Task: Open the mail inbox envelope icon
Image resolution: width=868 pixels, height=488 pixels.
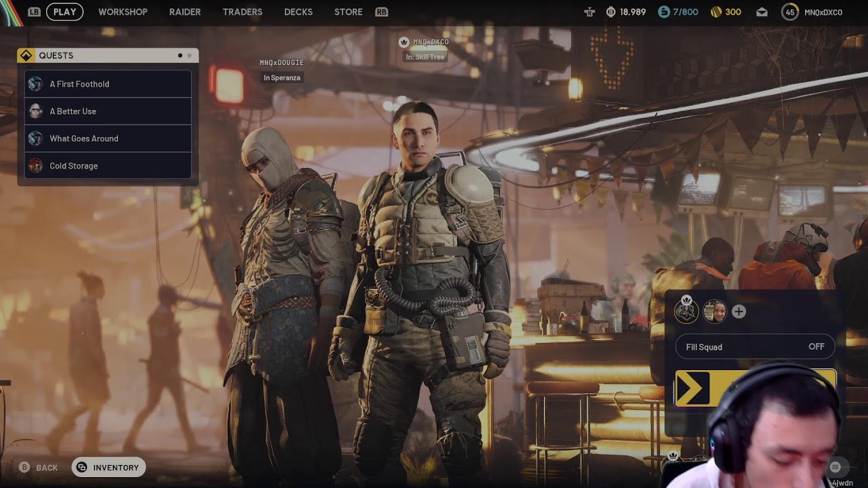Action: [762, 12]
